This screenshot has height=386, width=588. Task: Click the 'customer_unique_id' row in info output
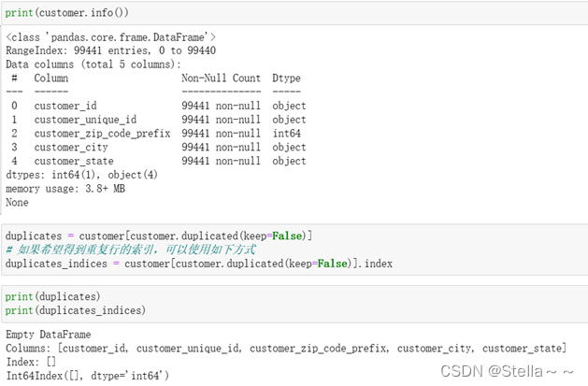coord(158,120)
